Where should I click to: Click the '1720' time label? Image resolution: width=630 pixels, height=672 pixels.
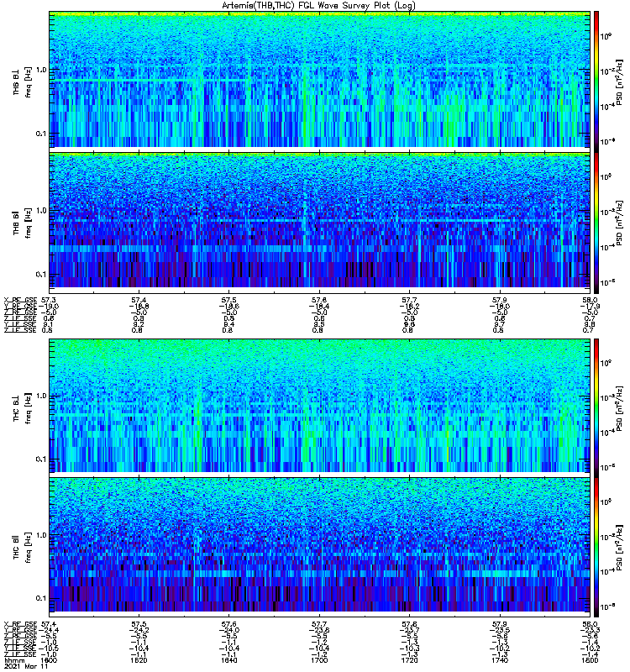pos(409,660)
